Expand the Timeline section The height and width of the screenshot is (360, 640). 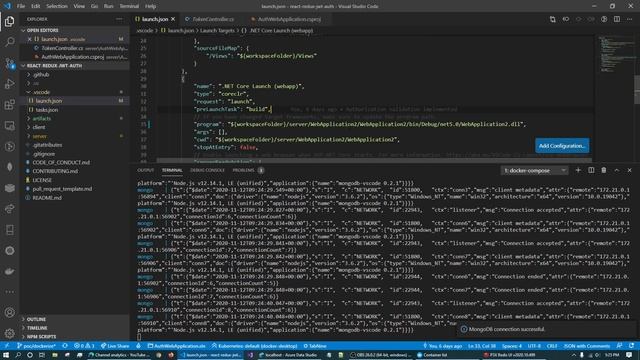pyautogui.click(x=76, y=328)
